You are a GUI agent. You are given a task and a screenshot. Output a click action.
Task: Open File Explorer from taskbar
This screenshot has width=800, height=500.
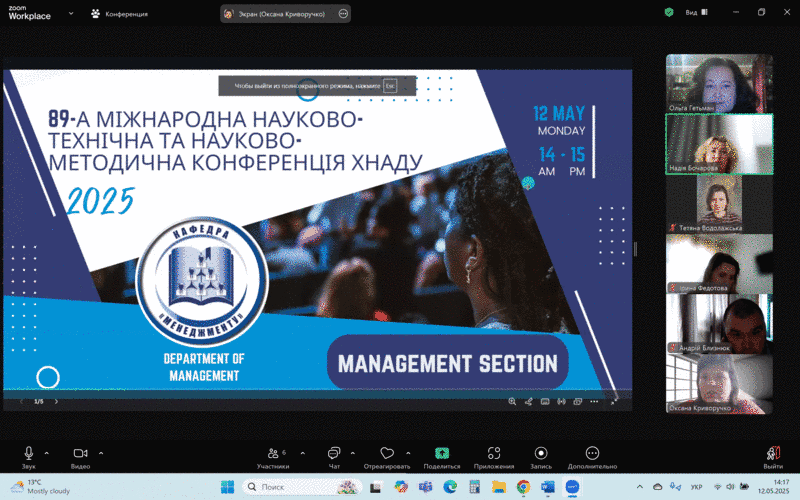click(x=498, y=487)
